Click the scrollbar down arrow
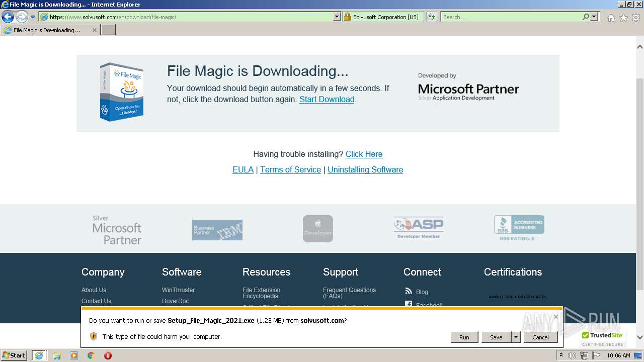This screenshot has width=644, height=362. [640, 337]
